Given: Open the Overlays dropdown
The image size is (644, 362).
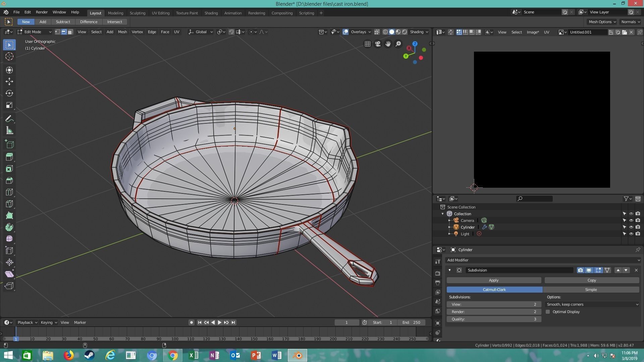Looking at the screenshot, I should (361, 32).
